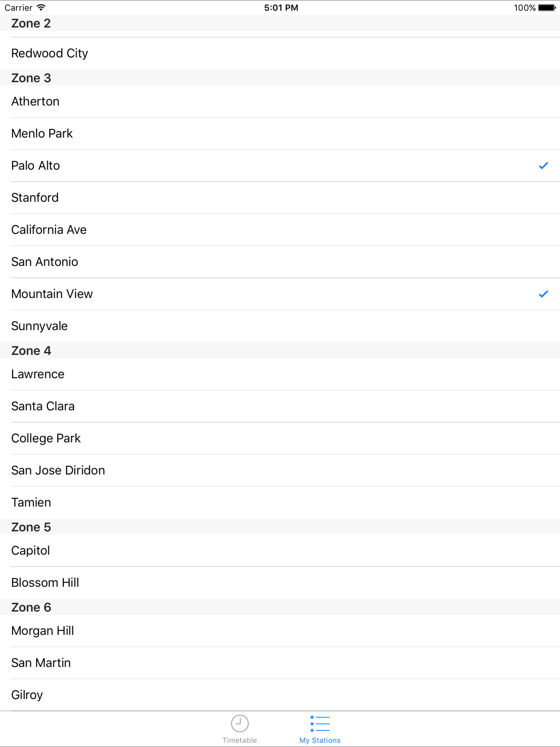Tap the Wi-Fi status icon

click(x=41, y=7)
